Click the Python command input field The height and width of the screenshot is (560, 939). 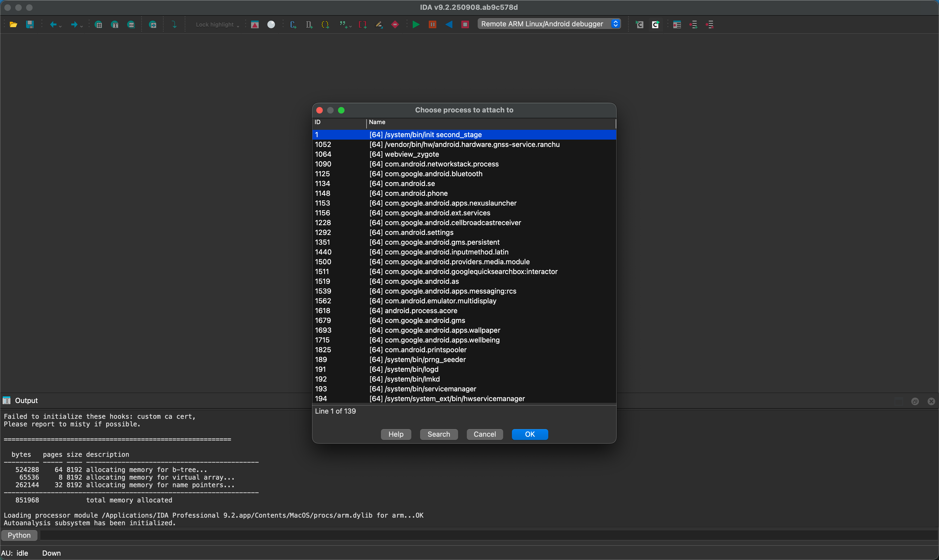point(487,535)
